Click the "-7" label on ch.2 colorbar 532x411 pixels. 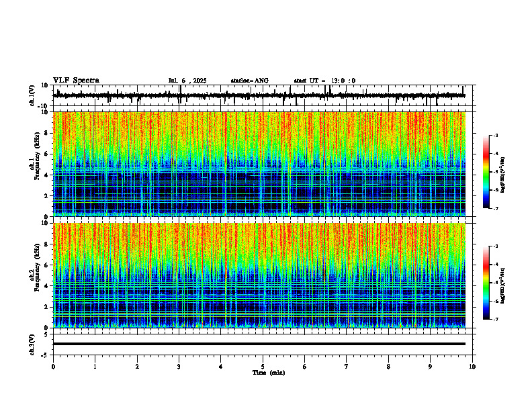click(x=495, y=319)
